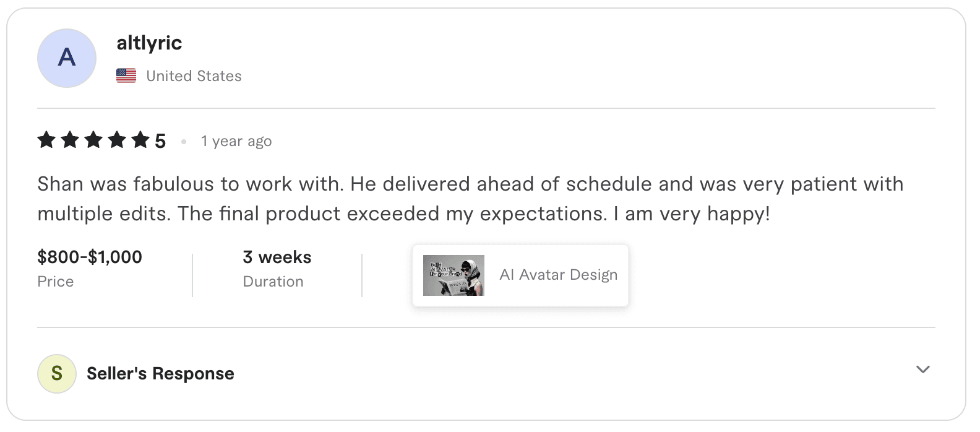This screenshot has width=980, height=432.
Task: Click the 3 weeks Duration value
Action: tap(277, 257)
